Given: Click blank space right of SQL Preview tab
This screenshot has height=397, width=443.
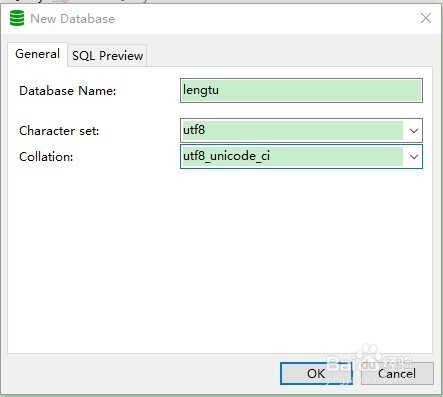Looking at the screenshot, I should (287, 55).
